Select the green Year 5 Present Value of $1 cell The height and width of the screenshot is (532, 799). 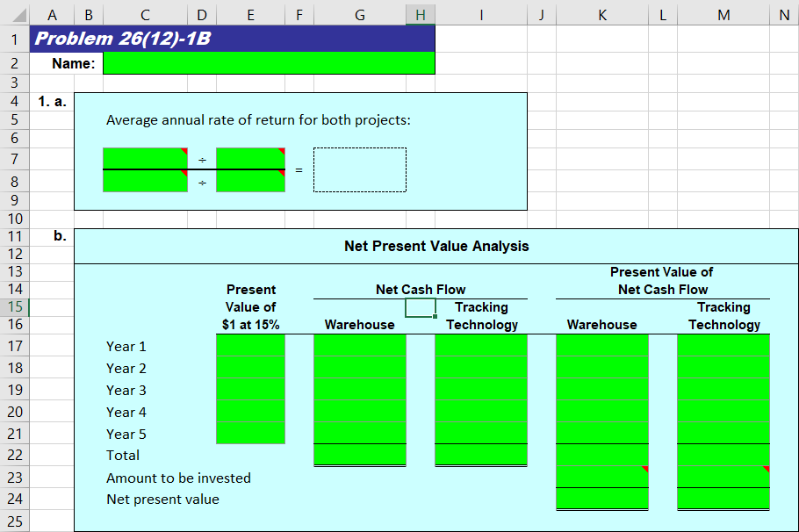(250, 434)
